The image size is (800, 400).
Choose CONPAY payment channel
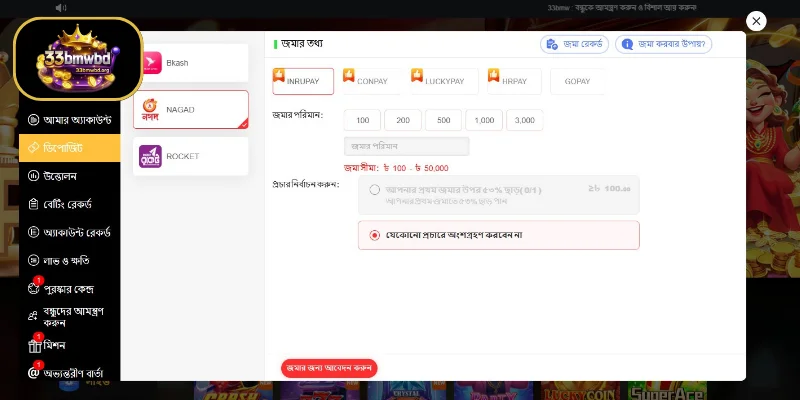pos(372,81)
